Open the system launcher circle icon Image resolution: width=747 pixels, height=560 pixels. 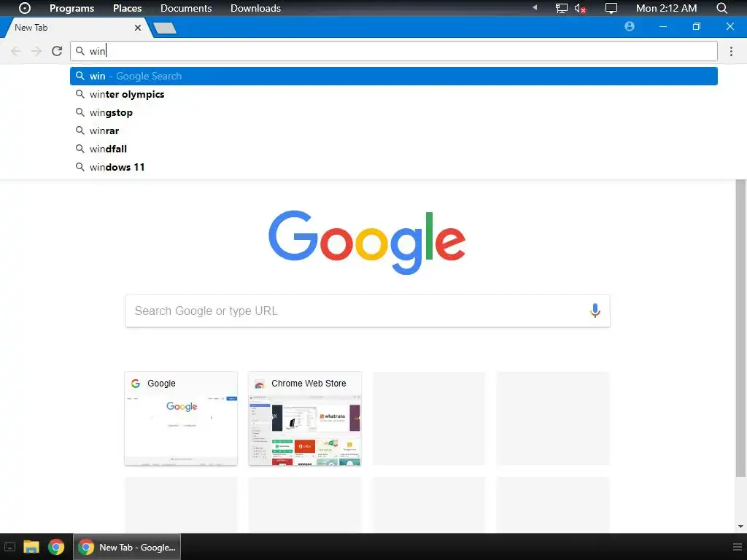[25, 8]
